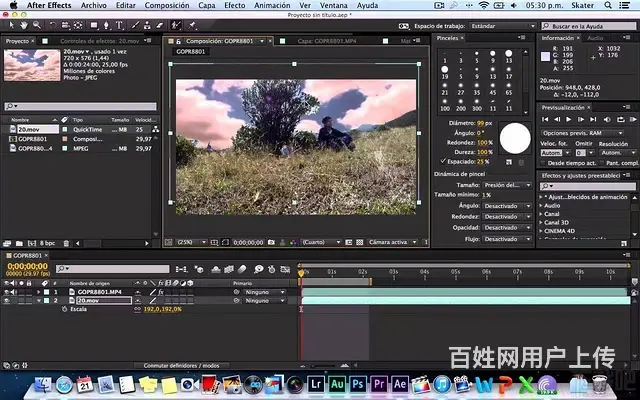This screenshot has height=400, width=640.
Task: Click the Play button in Previsualización
Action: tap(568, 119)
